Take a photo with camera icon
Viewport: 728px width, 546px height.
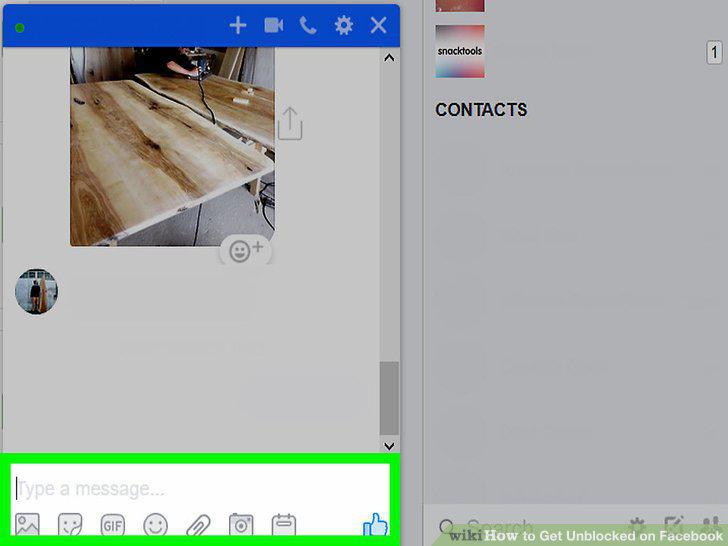tap(241, 525)
